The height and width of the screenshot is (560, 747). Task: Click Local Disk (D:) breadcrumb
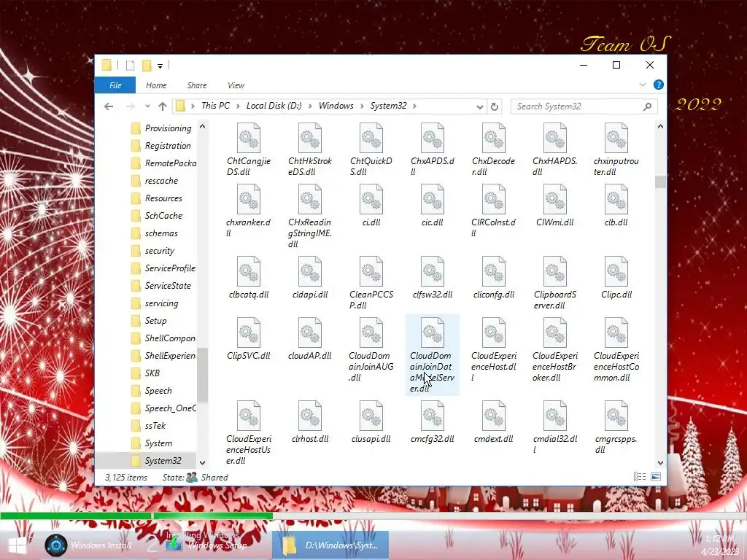click(274, 106)
